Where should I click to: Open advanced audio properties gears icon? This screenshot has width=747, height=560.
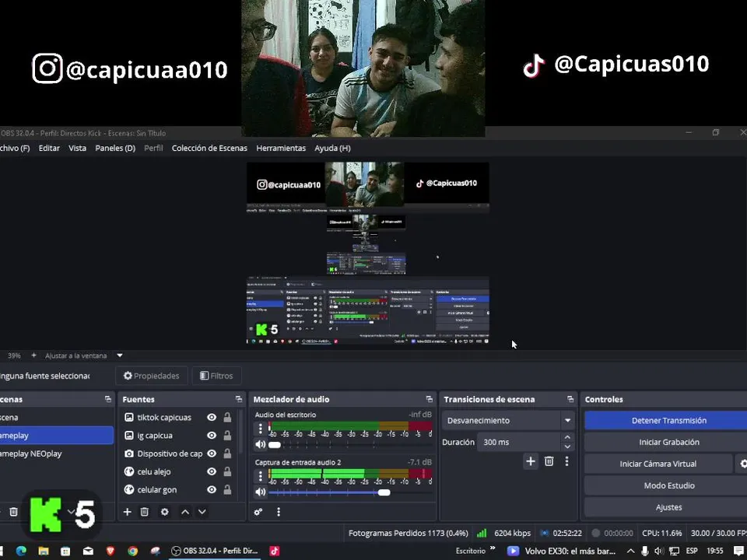pyautogui.click(x=258, y=512)
